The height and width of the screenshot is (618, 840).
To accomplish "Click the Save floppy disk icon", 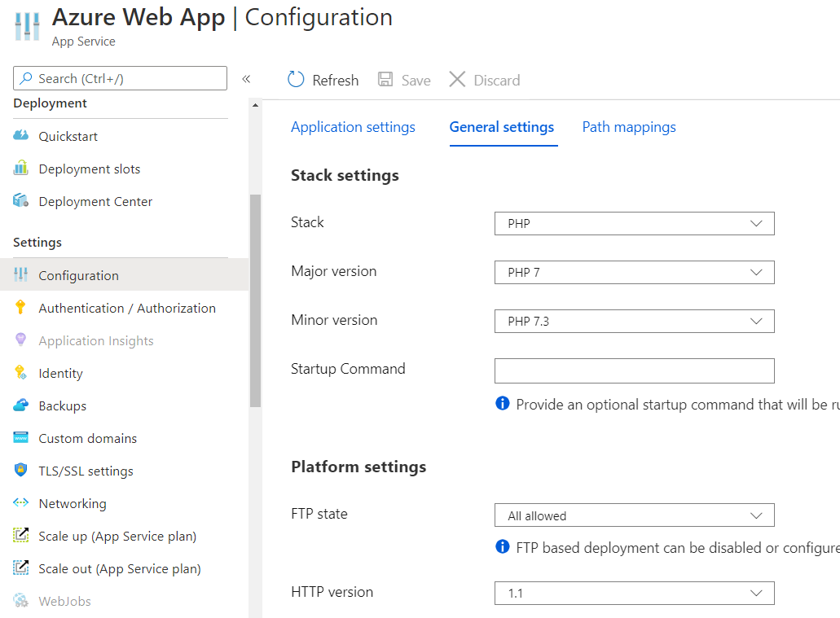I will point(385,79).
